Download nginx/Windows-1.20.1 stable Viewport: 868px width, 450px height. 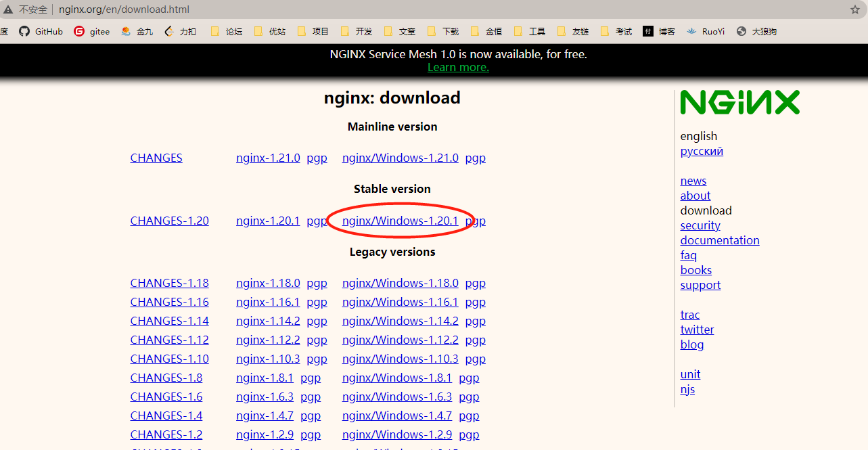point(401,221)
